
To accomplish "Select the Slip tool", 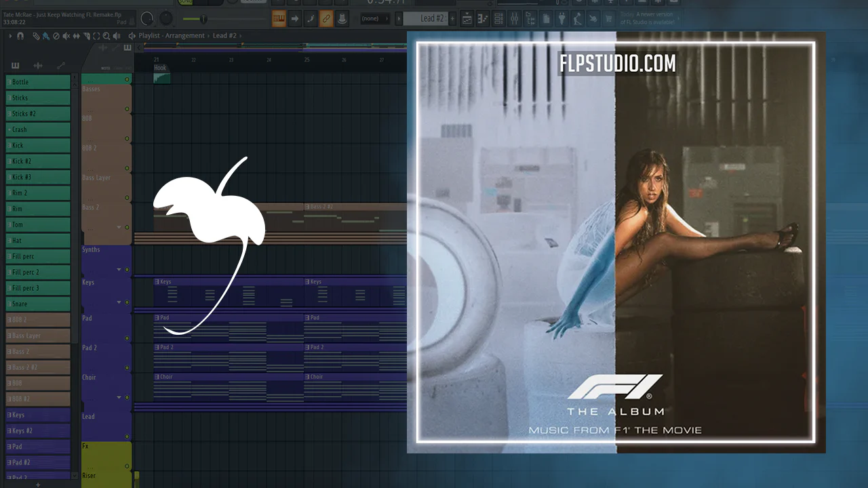I will coord(76,35).
